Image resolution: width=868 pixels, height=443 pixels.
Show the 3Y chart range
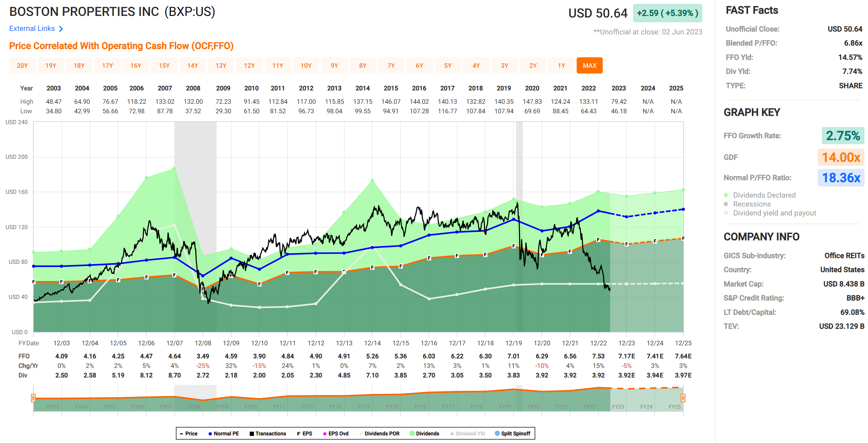coord(504,65)
